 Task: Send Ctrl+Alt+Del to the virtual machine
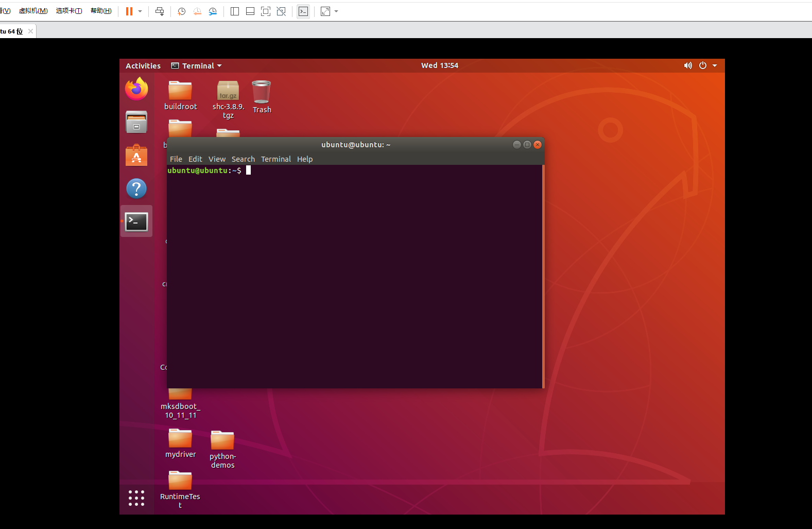(160, 11)
